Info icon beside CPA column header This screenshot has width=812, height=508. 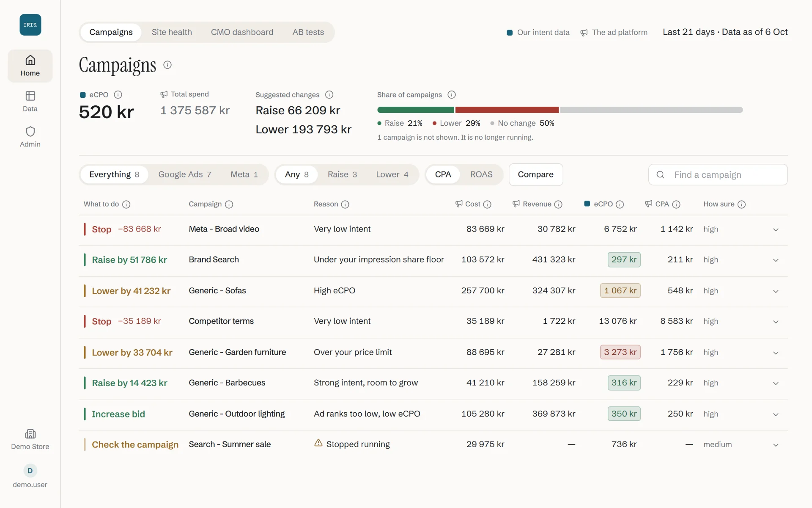tap(676, 204)
